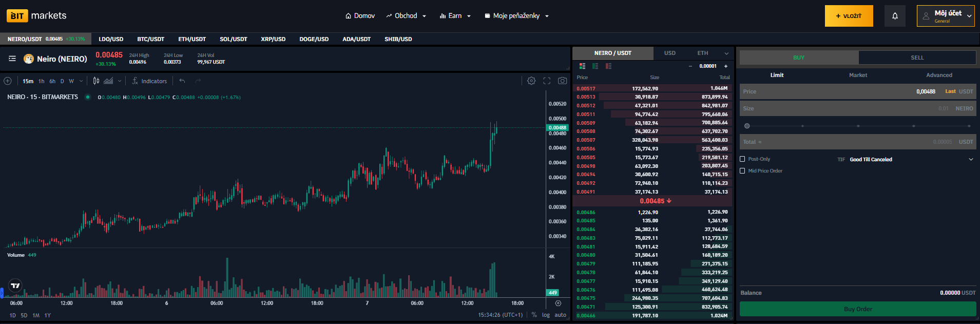Open chart settings gear
The width and height of the screenshot is (980, 324).
(x=531, y=81)
